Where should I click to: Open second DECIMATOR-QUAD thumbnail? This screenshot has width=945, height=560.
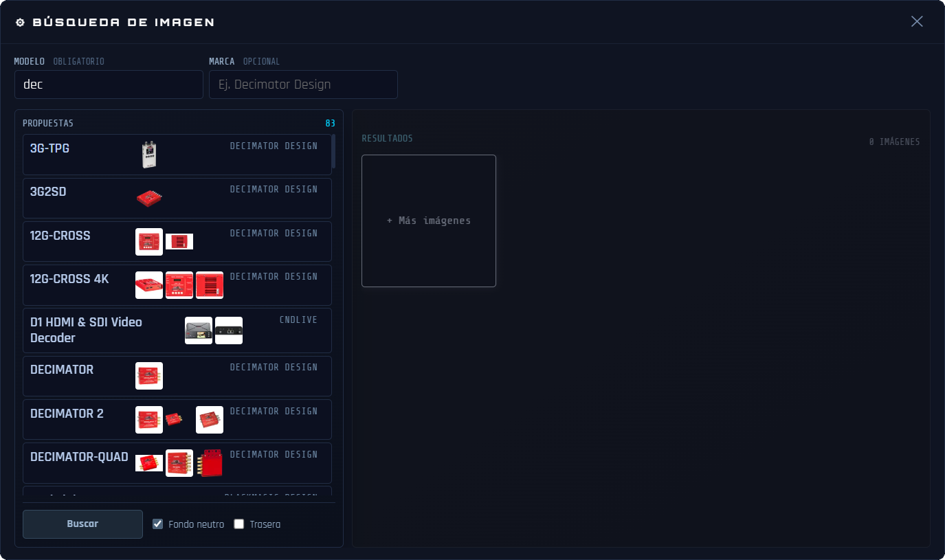point(179,463)
